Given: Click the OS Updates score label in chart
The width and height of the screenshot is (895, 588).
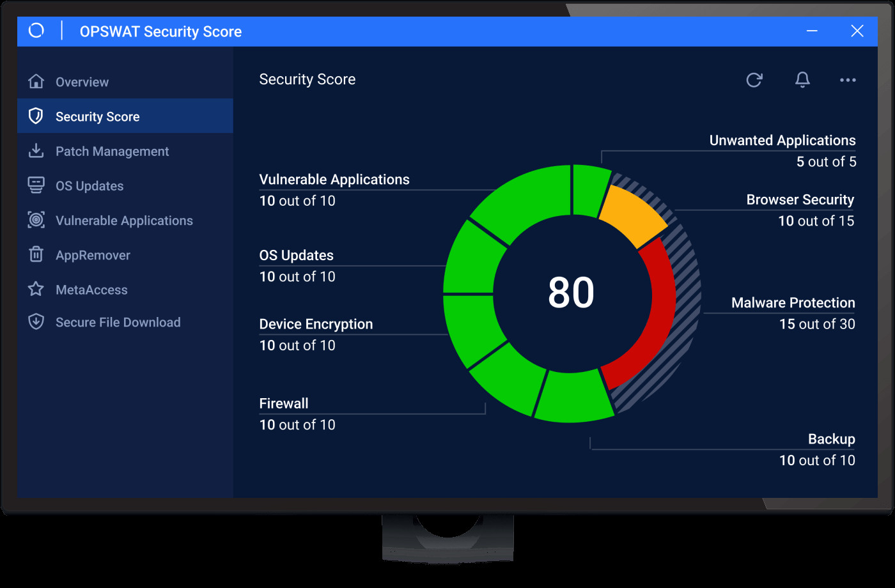Looking at the screenshot, I should (x=297, y=256).
